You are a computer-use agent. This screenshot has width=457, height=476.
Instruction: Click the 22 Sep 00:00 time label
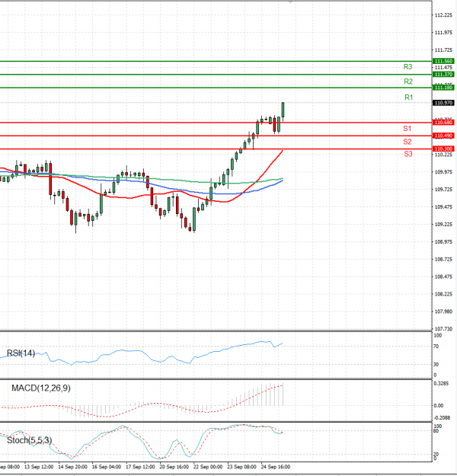[208, 467]
